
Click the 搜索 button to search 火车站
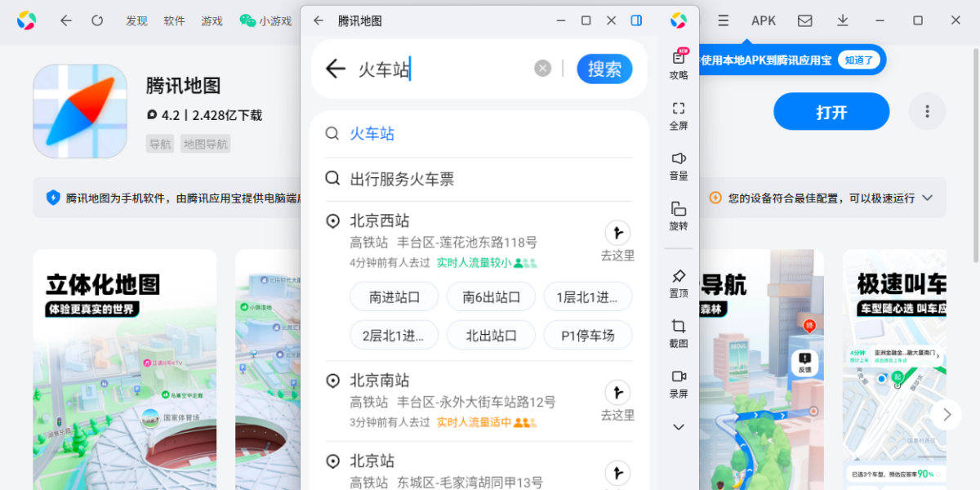pos(604,69)
